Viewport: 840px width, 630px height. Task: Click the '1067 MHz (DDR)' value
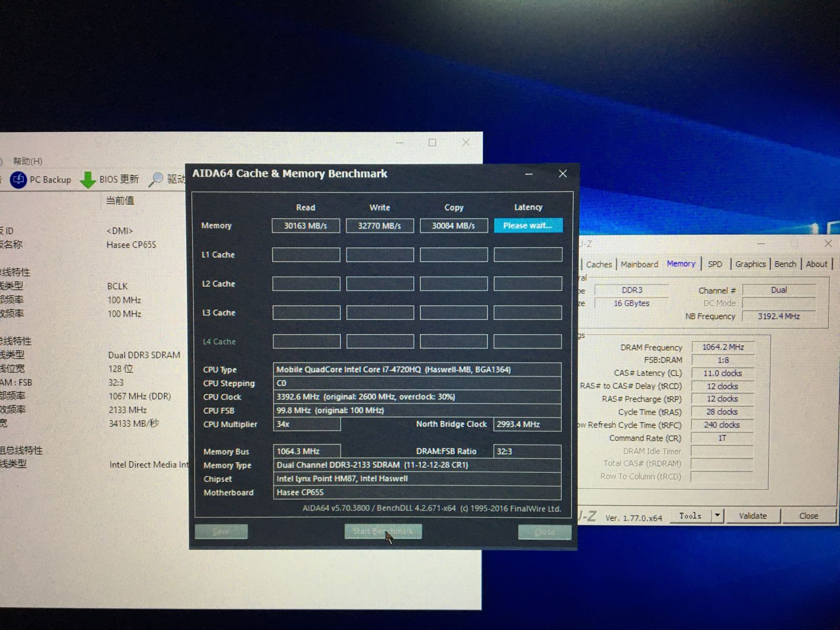click(x=140, y=396)
